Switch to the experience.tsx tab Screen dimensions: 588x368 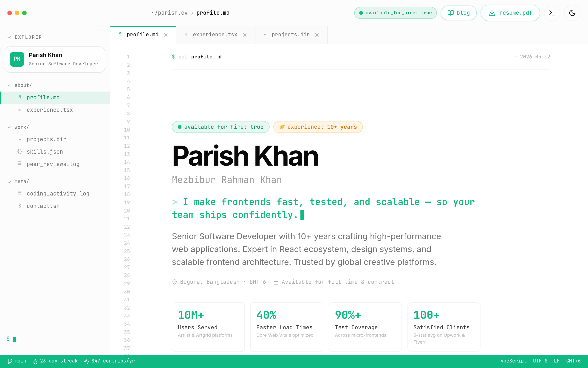click(x=215, y=35)
